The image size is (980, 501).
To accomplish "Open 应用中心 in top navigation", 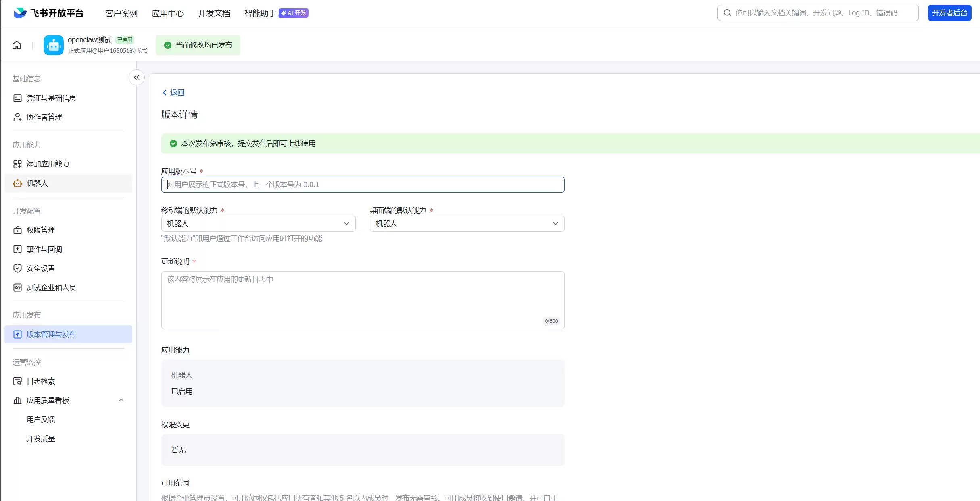I will click(167, 13).
